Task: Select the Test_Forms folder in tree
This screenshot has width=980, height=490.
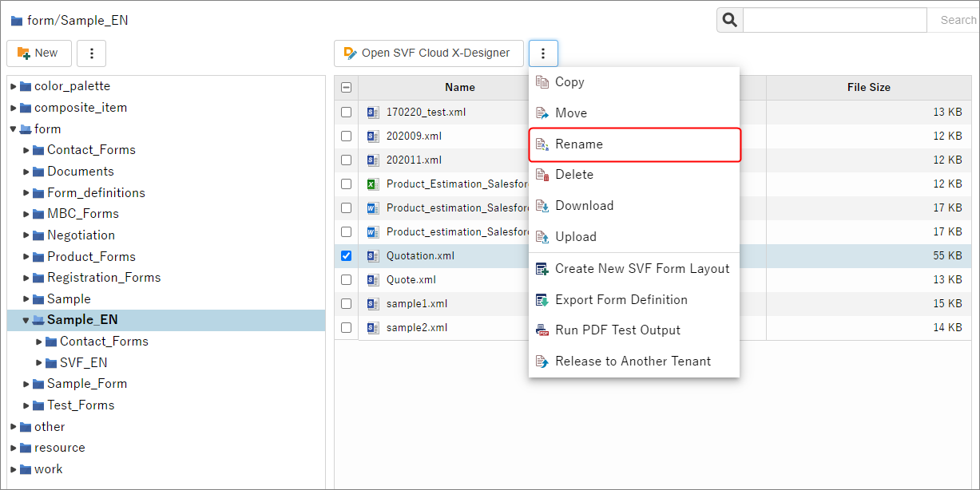Action: click(x=80, y=405)
